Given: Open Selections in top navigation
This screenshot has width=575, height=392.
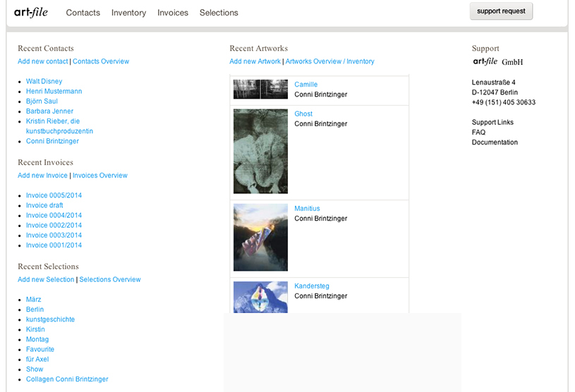Looking at the screenshot, I should click(x=219, y=13).
